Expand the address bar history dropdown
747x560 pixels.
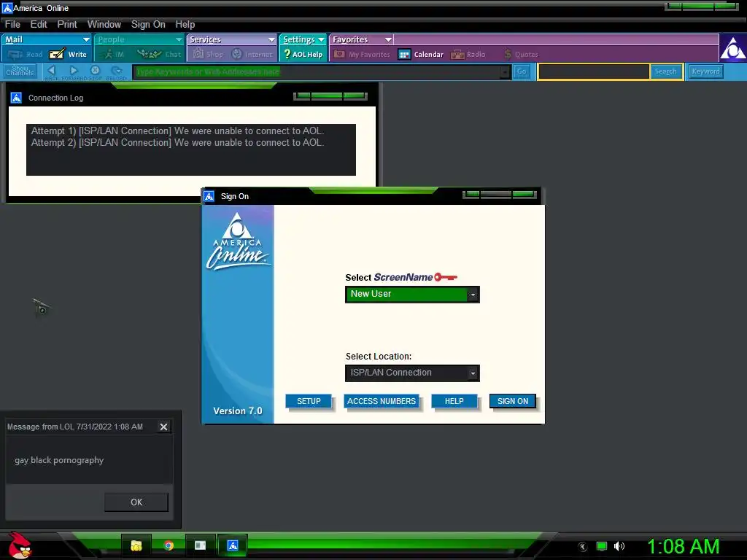(505, 72)
